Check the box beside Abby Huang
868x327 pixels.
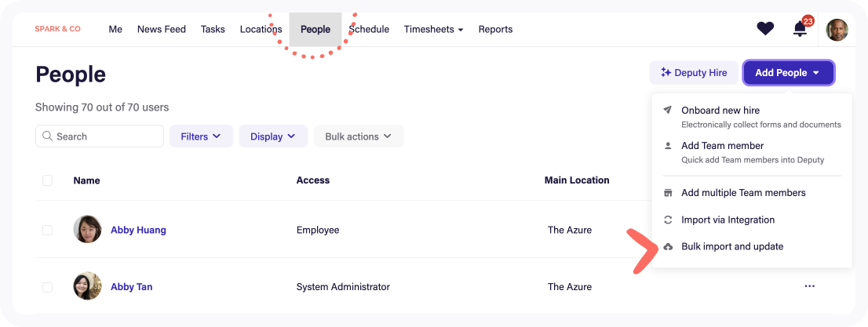pyautogui.click(x=47, y=230)
